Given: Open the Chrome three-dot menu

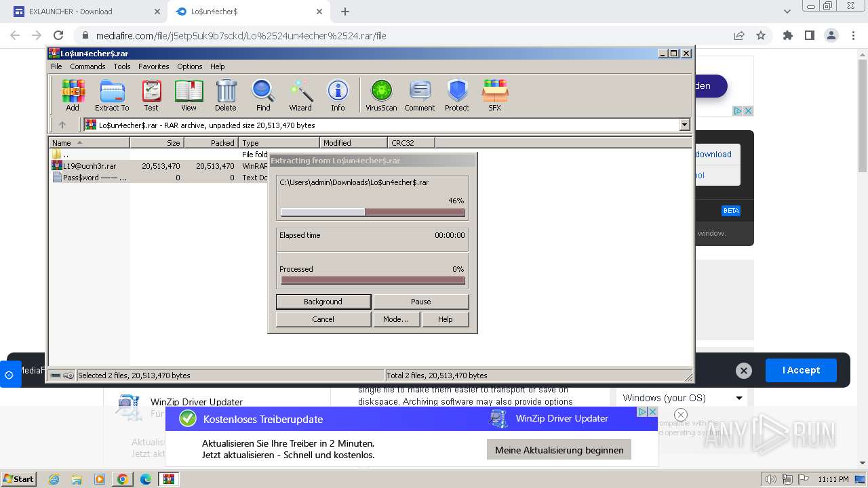Looking at the screenshot, I should (853, 35).
